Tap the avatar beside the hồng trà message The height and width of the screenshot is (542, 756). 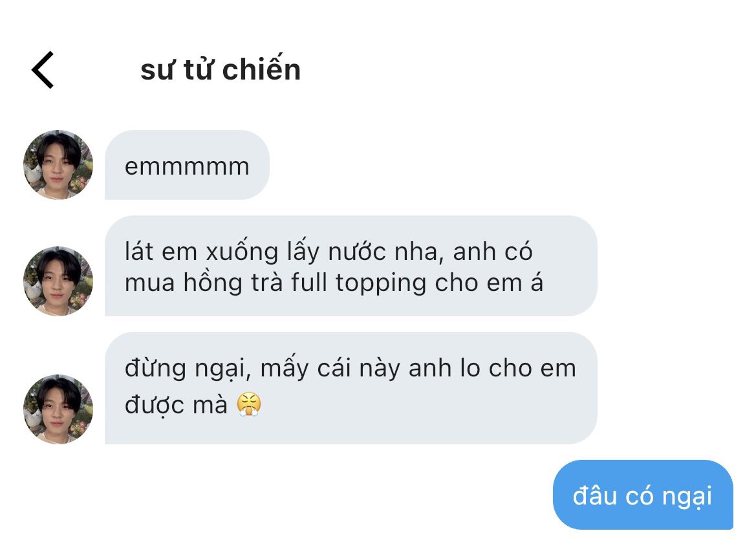pos(58,281)
